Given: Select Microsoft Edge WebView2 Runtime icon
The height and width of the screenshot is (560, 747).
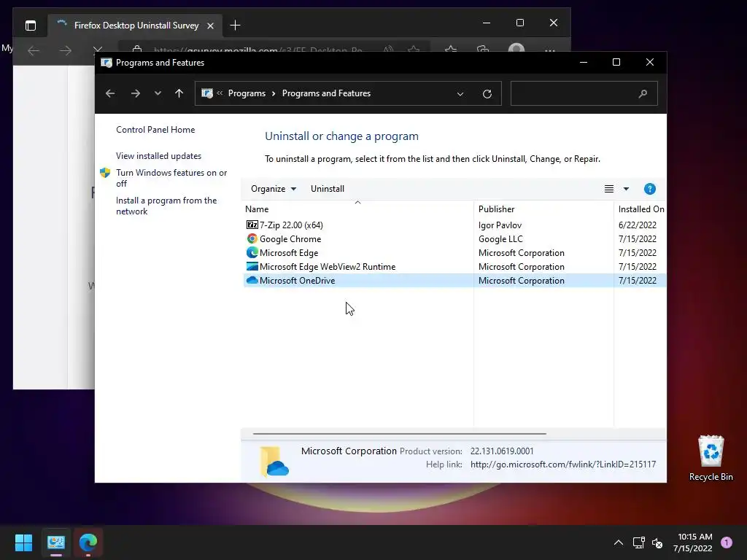Looking at the screenshot, I should point(252,266).
